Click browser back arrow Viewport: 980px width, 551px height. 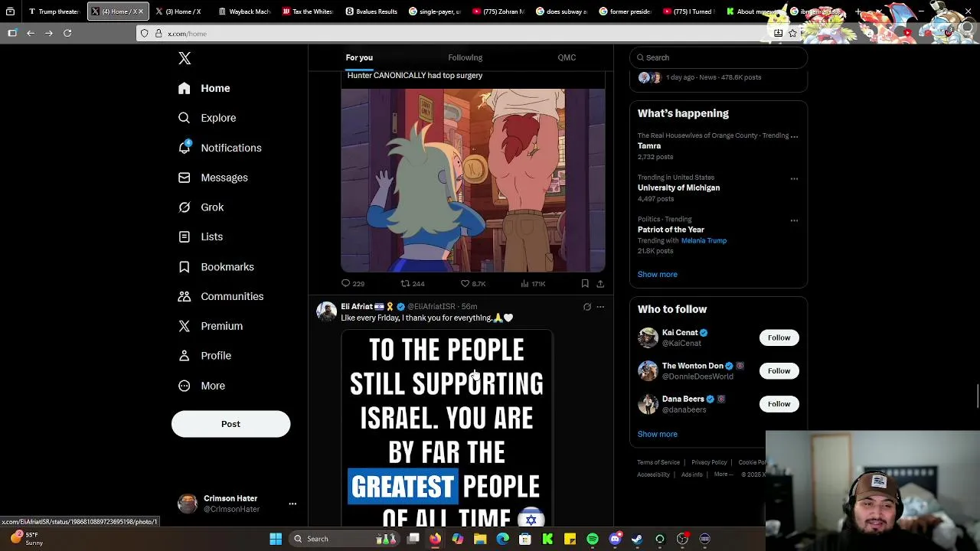point(31,33)
